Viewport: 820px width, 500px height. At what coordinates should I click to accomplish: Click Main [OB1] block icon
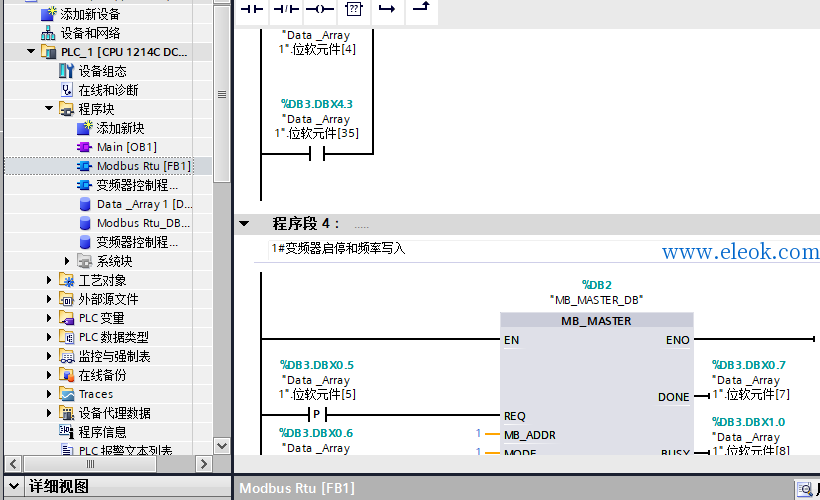pos(84,147)
